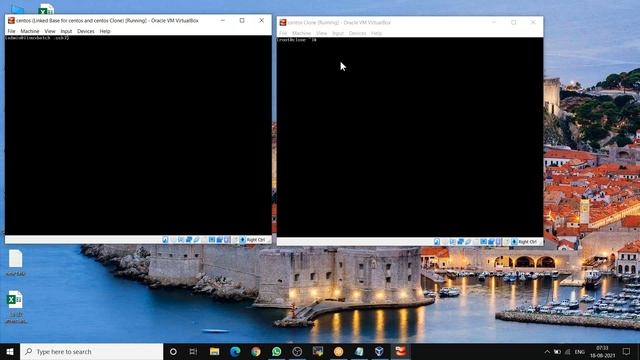This screenshot has width=640, height=360.
Task: Open File menu in centos Clone window
Action: pyautogui.click(x=283, y=33)
